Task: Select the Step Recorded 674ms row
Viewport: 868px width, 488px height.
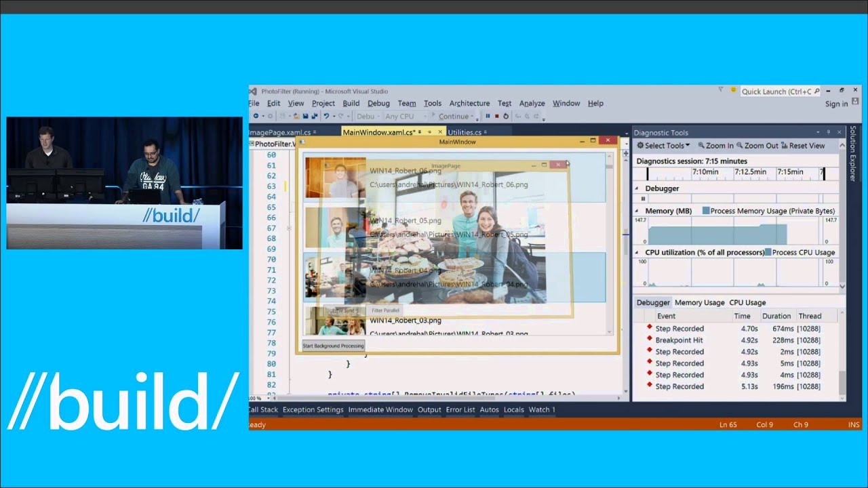Action: (738, 329)
